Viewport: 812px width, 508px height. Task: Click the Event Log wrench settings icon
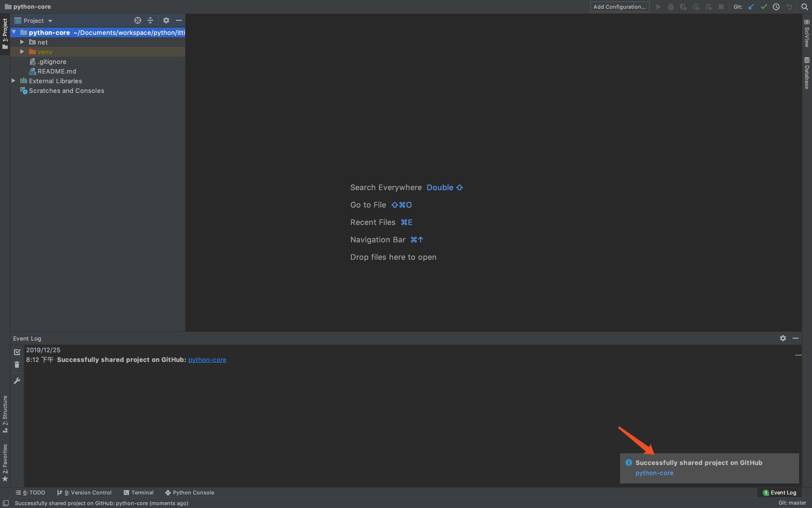click(17, 381)
